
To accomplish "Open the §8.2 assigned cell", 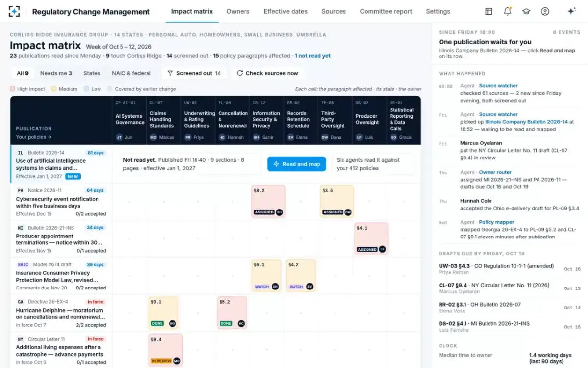I will point(268,202).
